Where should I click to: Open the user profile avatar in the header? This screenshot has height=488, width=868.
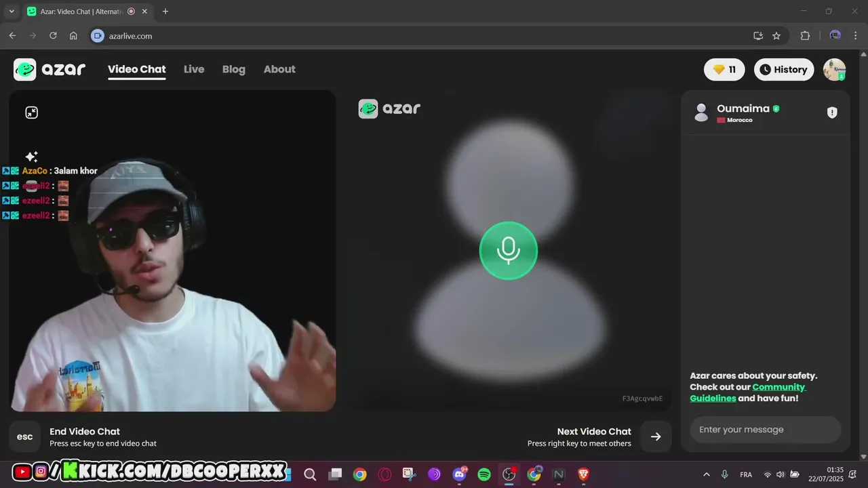click(834, 69)
